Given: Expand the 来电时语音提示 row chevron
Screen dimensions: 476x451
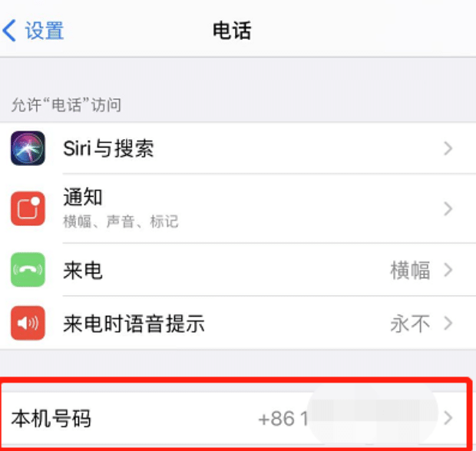Looking at the screenshot, I should coord(448,323).
